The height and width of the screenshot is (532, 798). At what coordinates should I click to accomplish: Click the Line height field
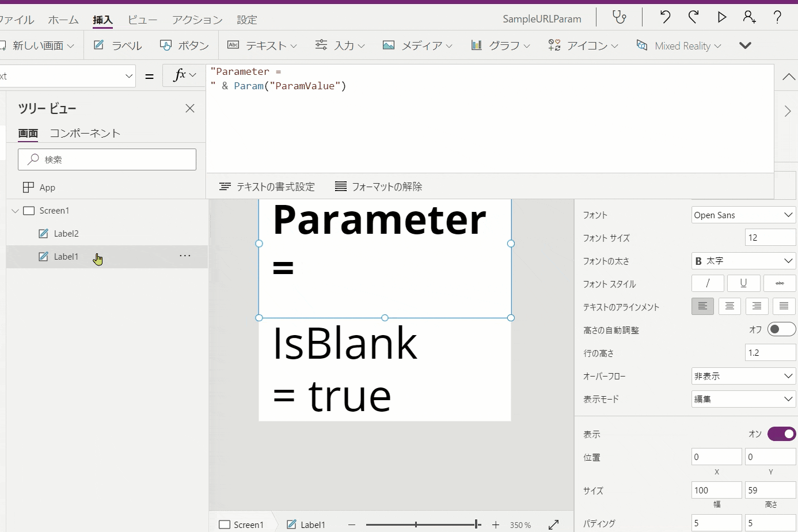770,352
